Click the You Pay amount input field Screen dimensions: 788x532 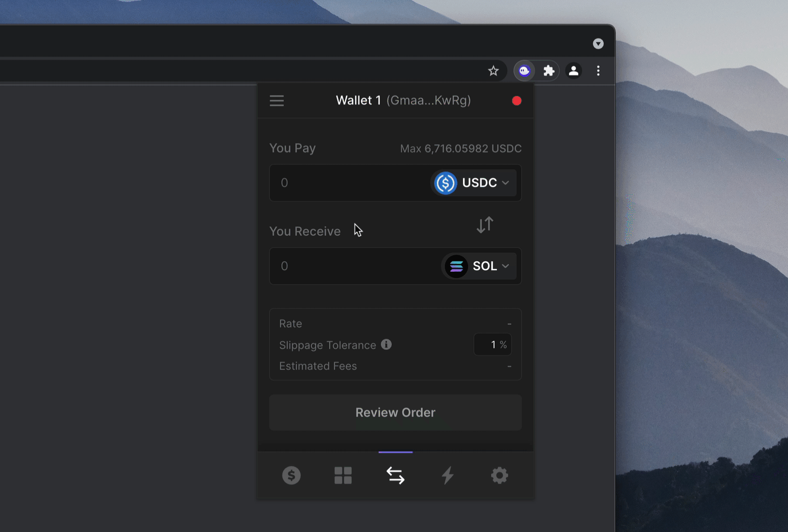click(350, 183)
